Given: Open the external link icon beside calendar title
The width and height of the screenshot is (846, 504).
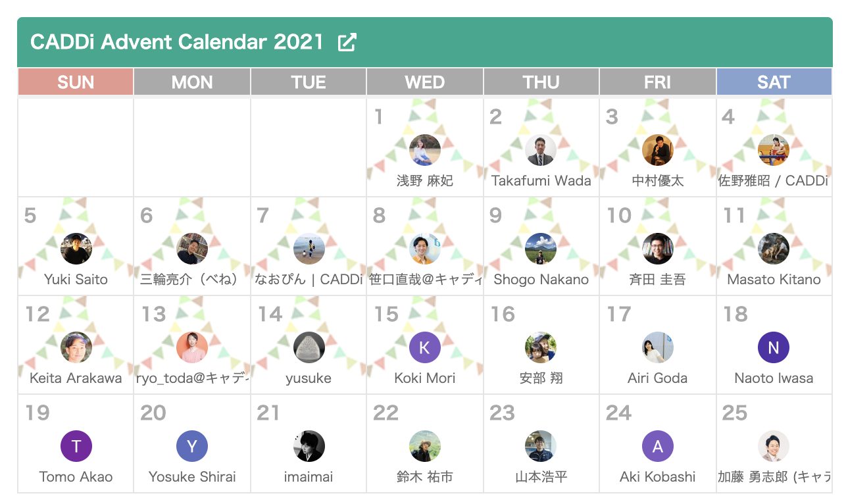Looking at the screenshot, I should 347,43.
